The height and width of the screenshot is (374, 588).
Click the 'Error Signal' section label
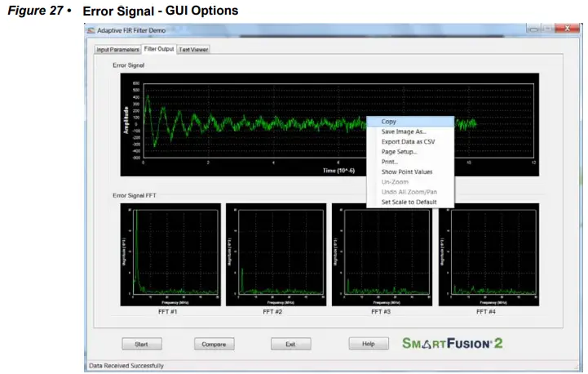(x=128, y=65)
